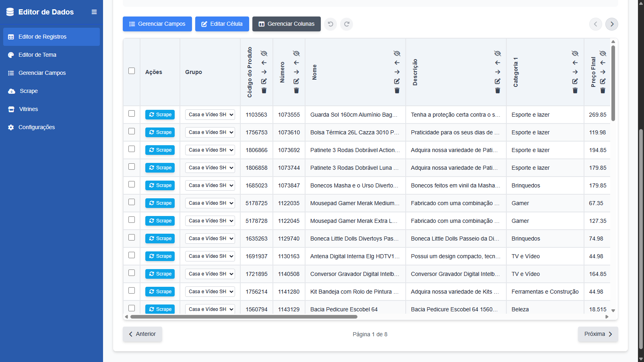Open Grupo dropdown for Guarda Sol row
Viewport: 644px width, 362px height.
tap(210, 115)
